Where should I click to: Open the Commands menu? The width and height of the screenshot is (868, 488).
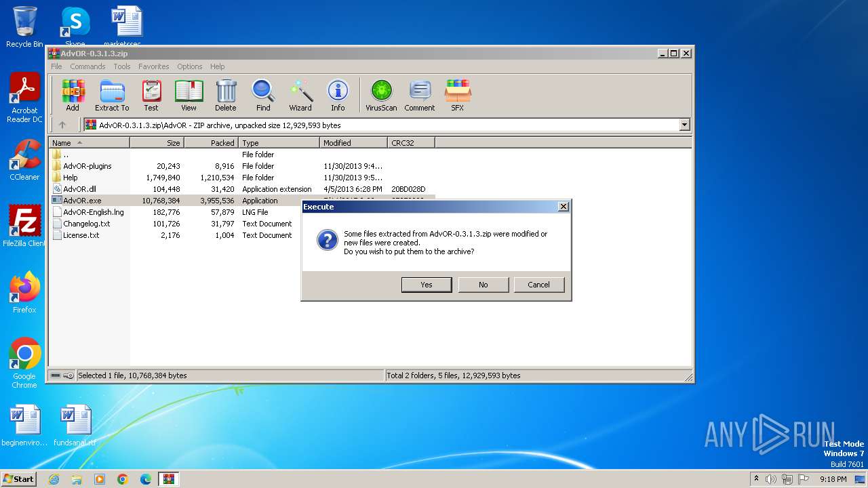(x=87, y=66)
